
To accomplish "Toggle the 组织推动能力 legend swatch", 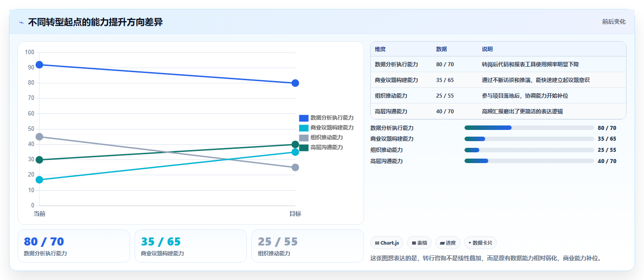I will (304, 138).
